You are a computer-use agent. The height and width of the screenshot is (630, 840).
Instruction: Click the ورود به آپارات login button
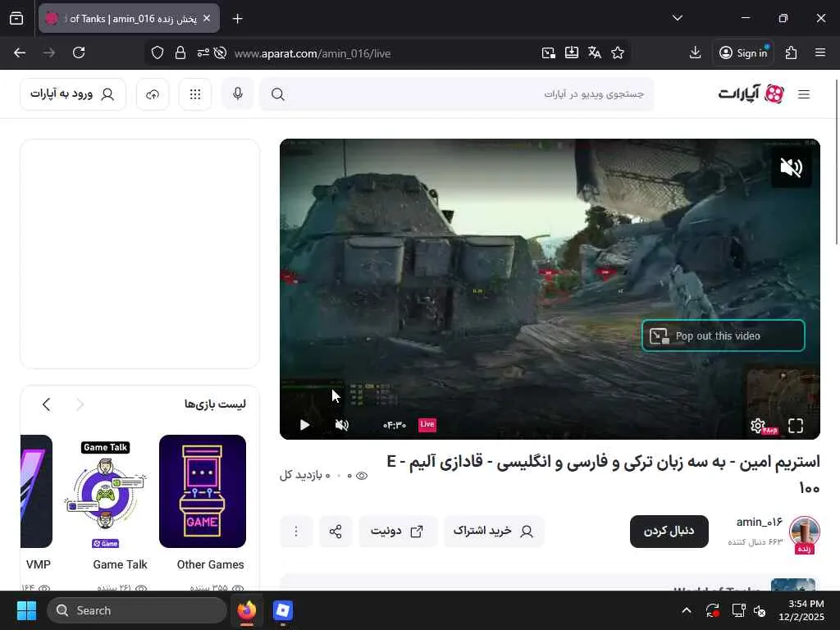tap(73, 94)
